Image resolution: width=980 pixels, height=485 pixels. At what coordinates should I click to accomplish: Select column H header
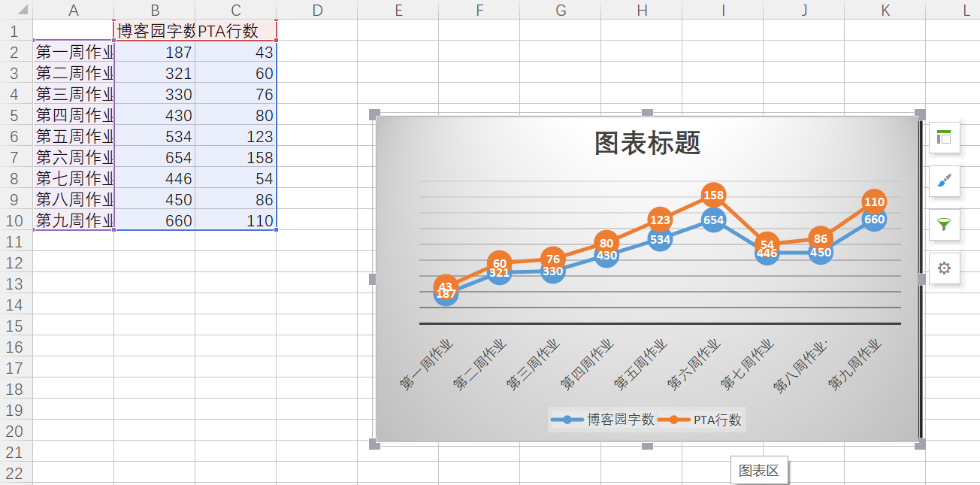click(642, 10)
